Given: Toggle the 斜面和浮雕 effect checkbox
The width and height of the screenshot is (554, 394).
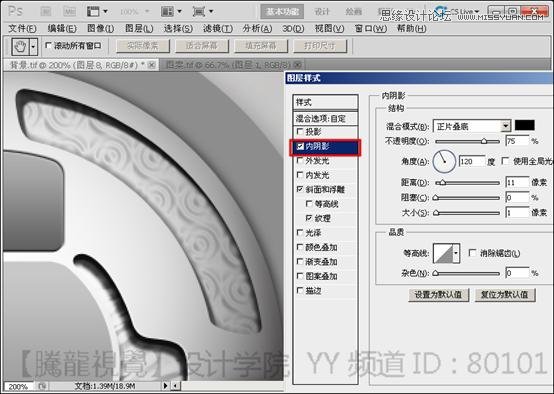Looking at the screenshot, I should (x=300, y=189).
